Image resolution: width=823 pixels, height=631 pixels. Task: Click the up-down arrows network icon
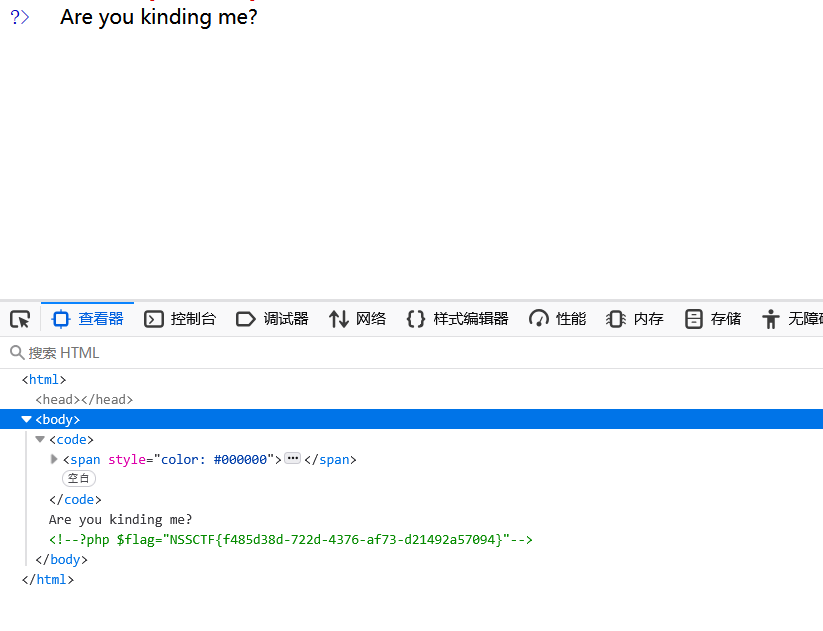pos(339,319)
